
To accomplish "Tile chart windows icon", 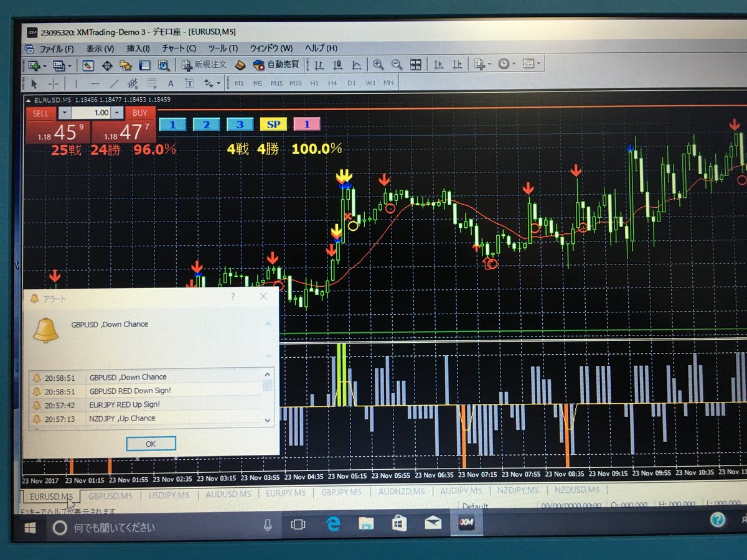I will point(415,65).
